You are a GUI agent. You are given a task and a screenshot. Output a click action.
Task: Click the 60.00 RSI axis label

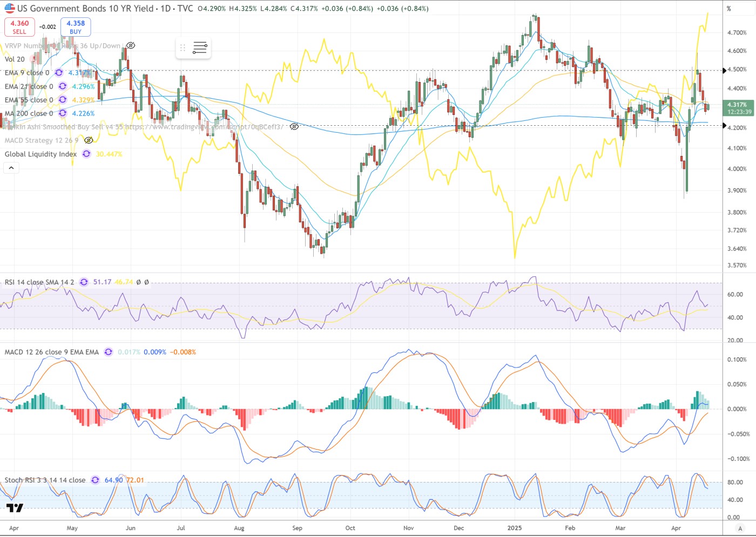[x=735, y=295]
